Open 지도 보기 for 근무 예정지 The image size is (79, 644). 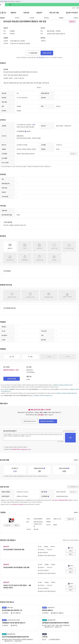point(73,154)
